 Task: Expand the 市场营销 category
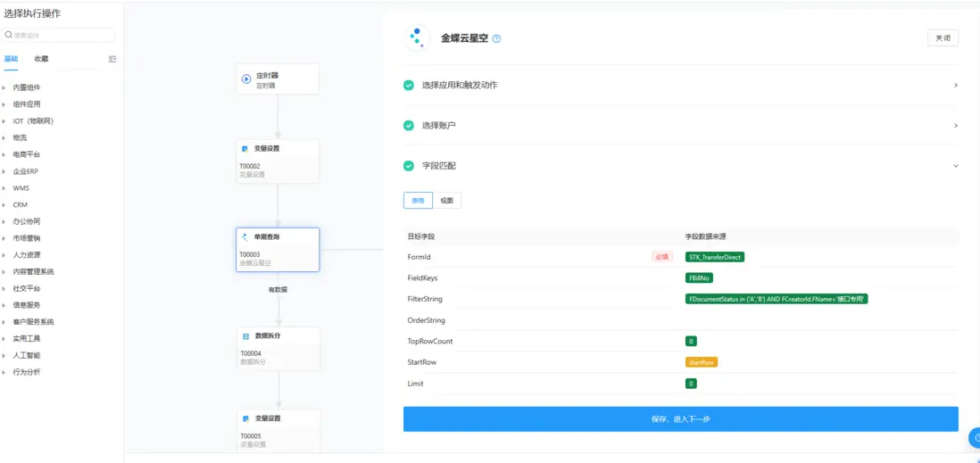point(4,238)
